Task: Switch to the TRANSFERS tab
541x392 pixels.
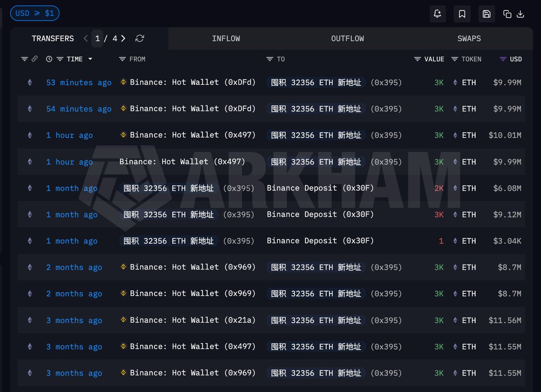Action: 53,38
